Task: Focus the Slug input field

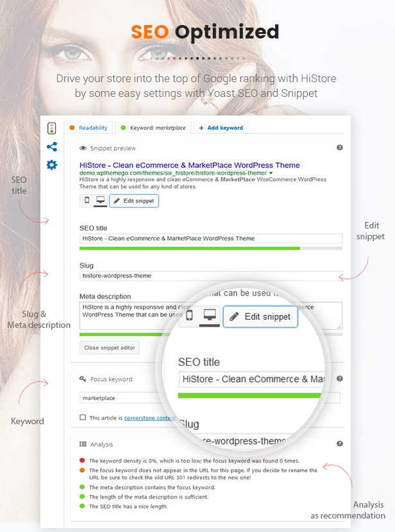Action: point(211,276)
